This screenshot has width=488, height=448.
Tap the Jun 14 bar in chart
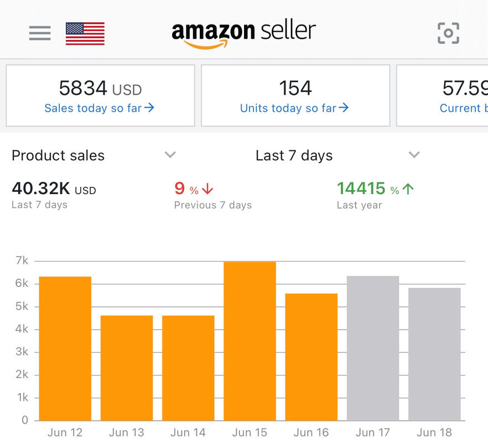coord(188,368)
